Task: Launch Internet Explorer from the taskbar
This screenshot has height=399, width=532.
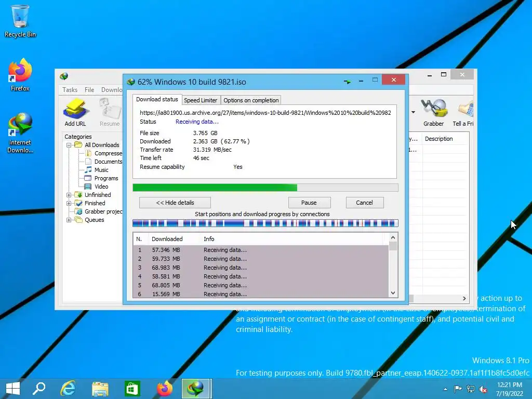Action: [68, 389]
